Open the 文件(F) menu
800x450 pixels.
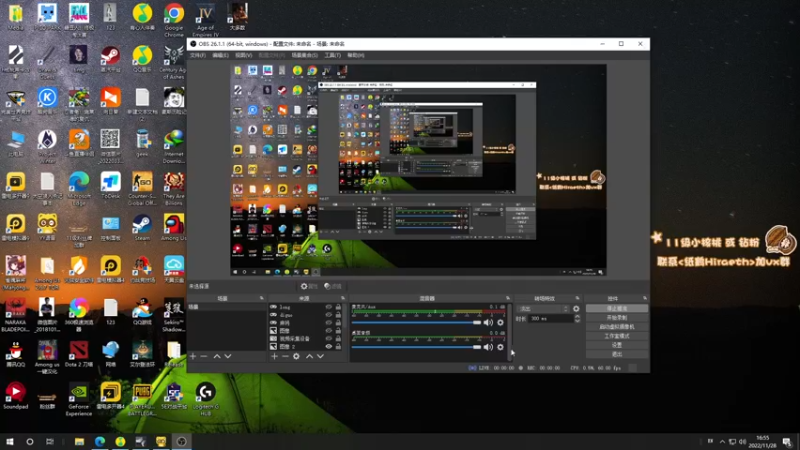198,55
